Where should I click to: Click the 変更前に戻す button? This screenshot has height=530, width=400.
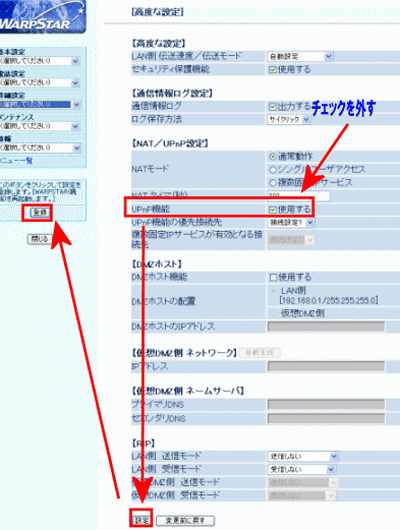185,521
